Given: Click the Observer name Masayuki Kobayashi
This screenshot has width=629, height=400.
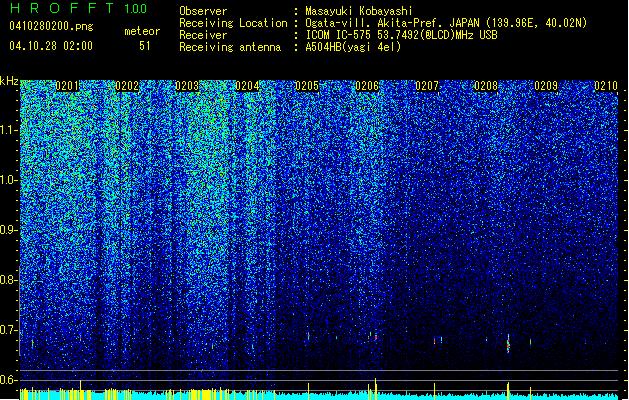Looking at the screenshot, I should 359,11.
